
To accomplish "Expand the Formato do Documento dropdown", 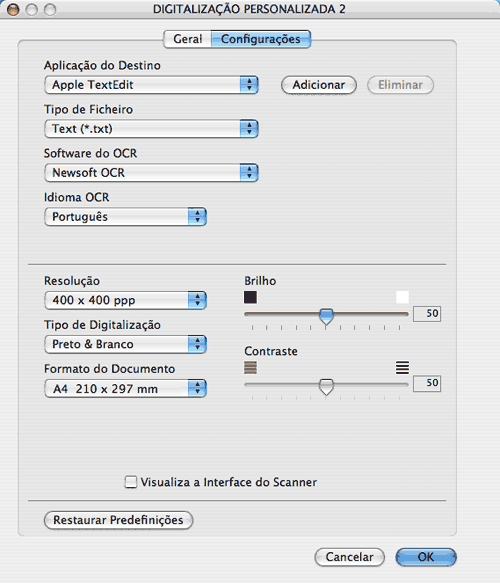I will coord(125,389).
